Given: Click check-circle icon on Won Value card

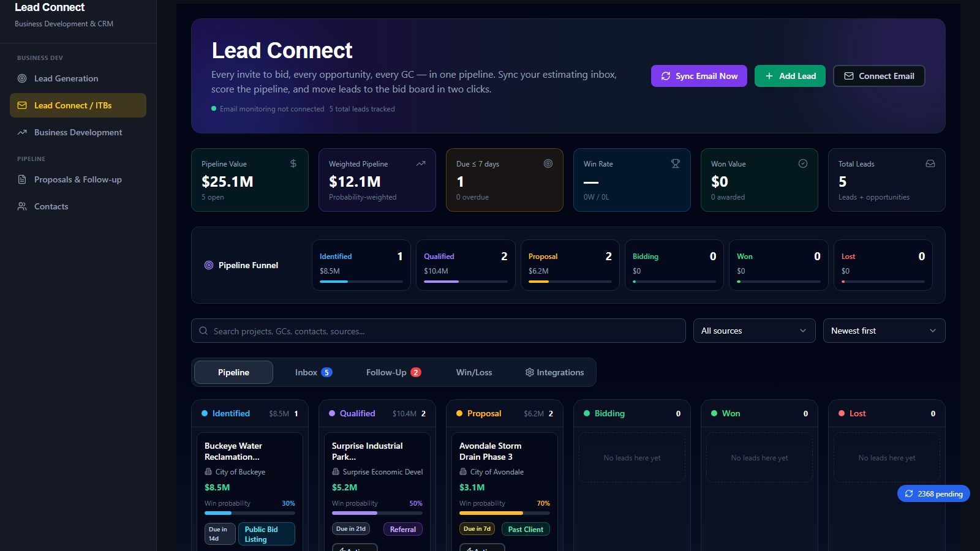Looking at the screenshot, I should [803, 163].
